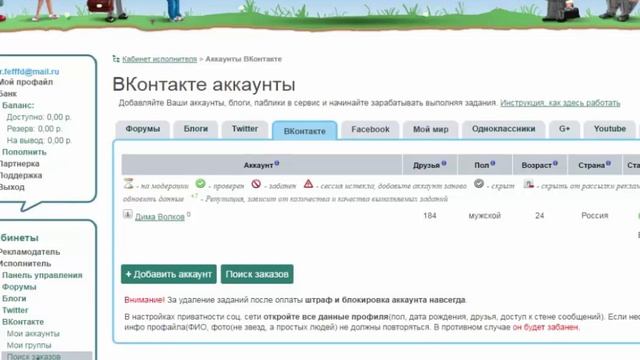
Task: Click Пополнить in the sidebar
Action: 24,152
